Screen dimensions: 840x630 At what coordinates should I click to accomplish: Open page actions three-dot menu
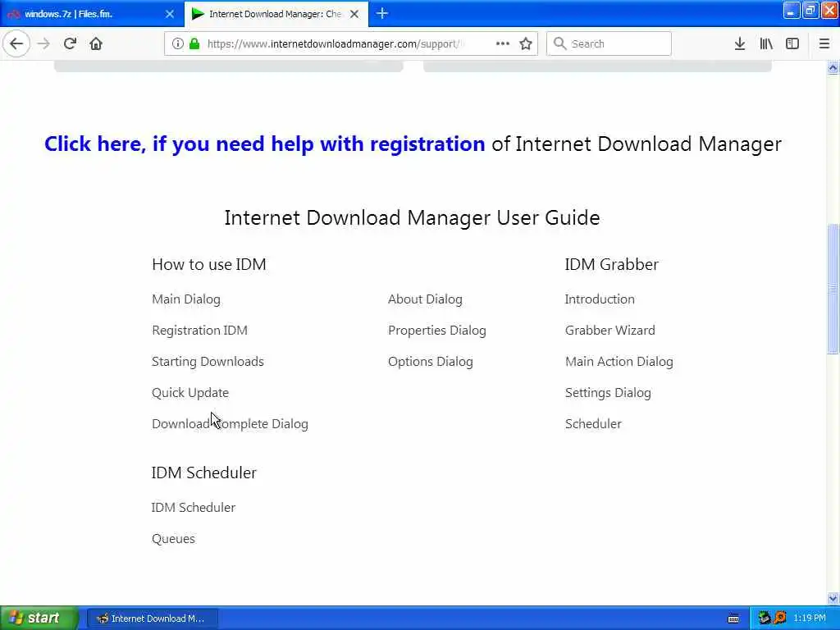click(503, 43)
